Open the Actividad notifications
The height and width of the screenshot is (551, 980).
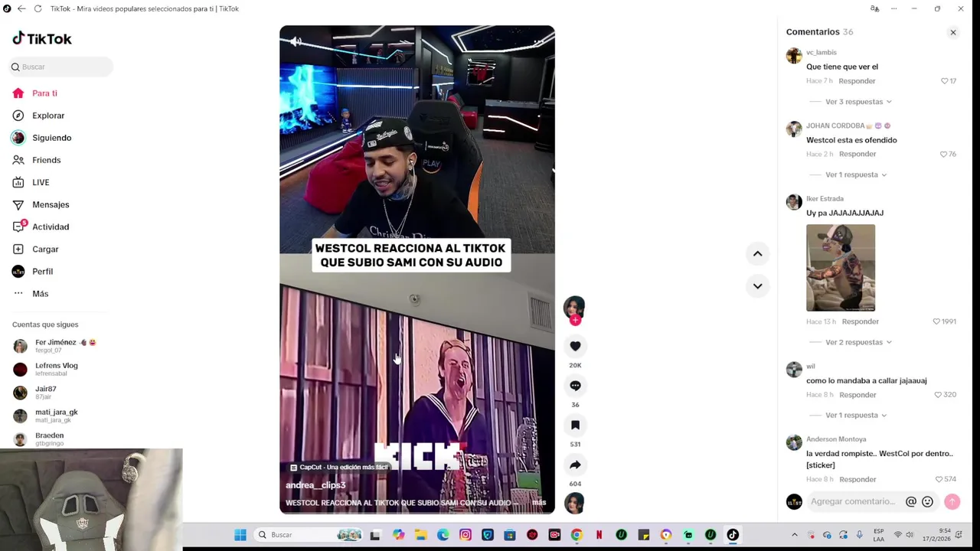point(51,227)
